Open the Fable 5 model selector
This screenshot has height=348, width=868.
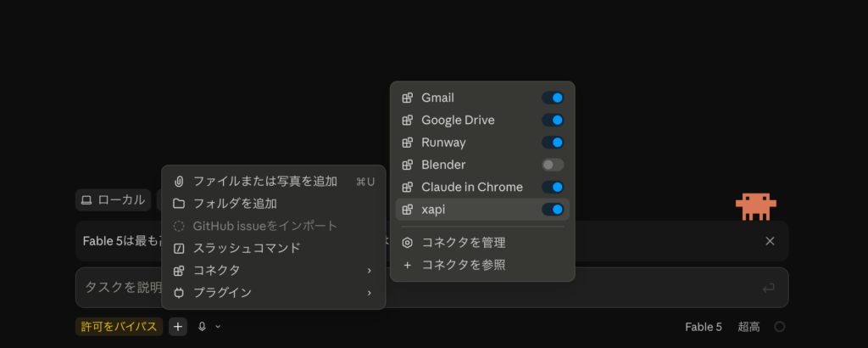point(703,327)
